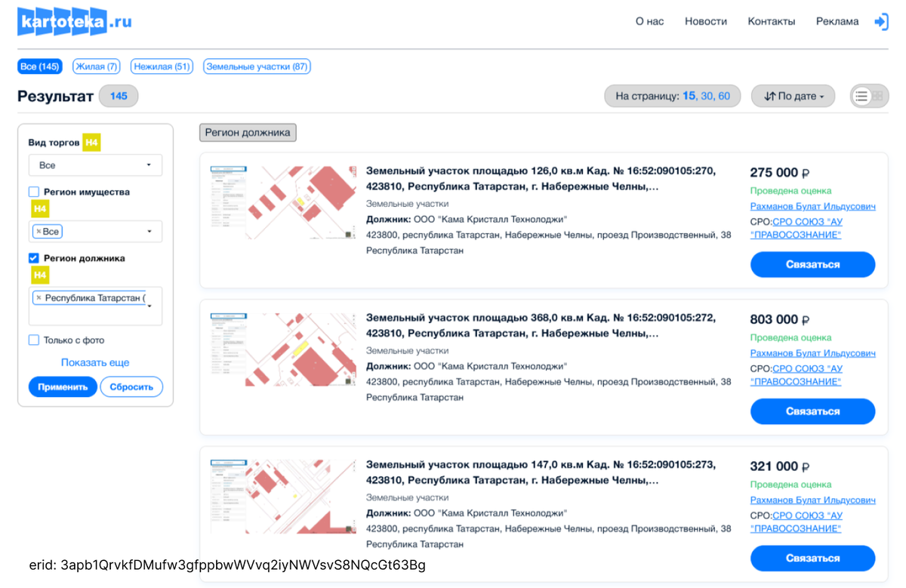
Task: Open 'Новости' menu item
Action: (706, 21)
